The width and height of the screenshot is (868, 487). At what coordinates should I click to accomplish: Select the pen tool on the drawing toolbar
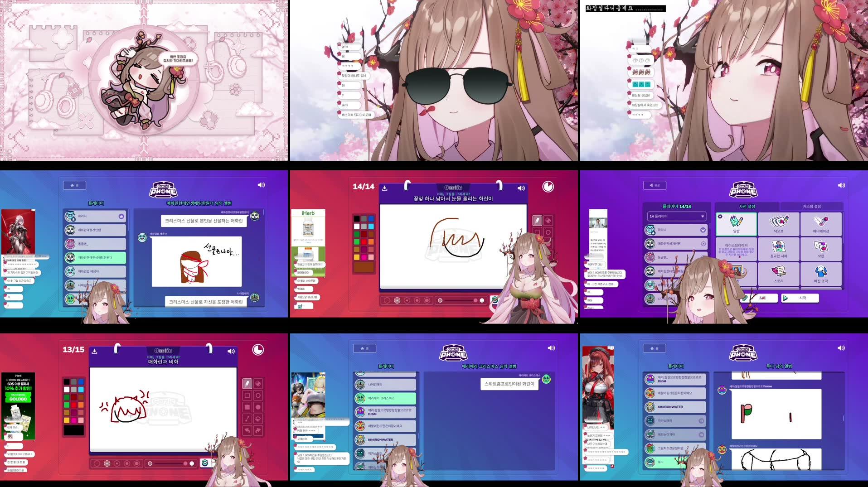pos(247,383)
